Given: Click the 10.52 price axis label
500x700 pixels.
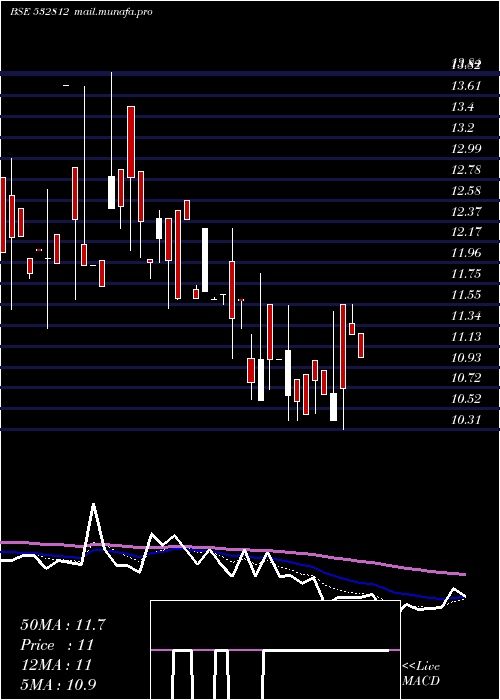Looking at the screenshot, I should 466,399.
